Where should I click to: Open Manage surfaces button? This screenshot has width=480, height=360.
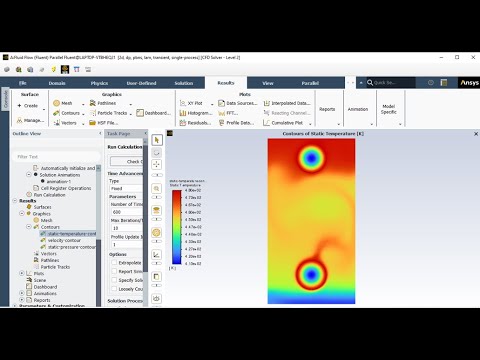[x=30, y=120]
